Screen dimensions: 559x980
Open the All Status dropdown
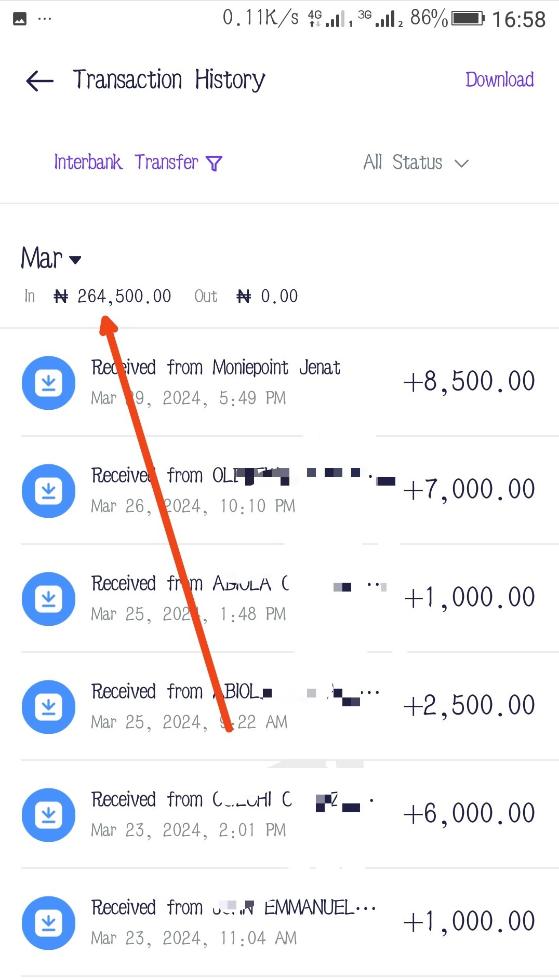416,163
